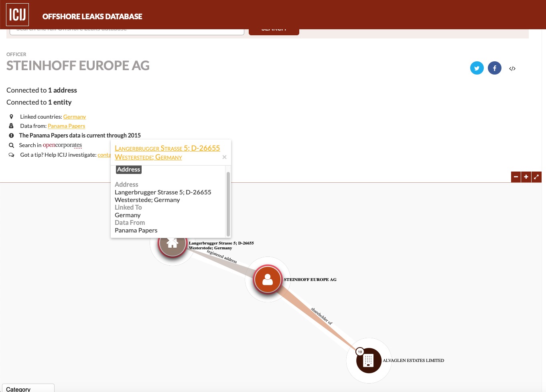Click the 'shareholder of' edge label

[322, 316]
